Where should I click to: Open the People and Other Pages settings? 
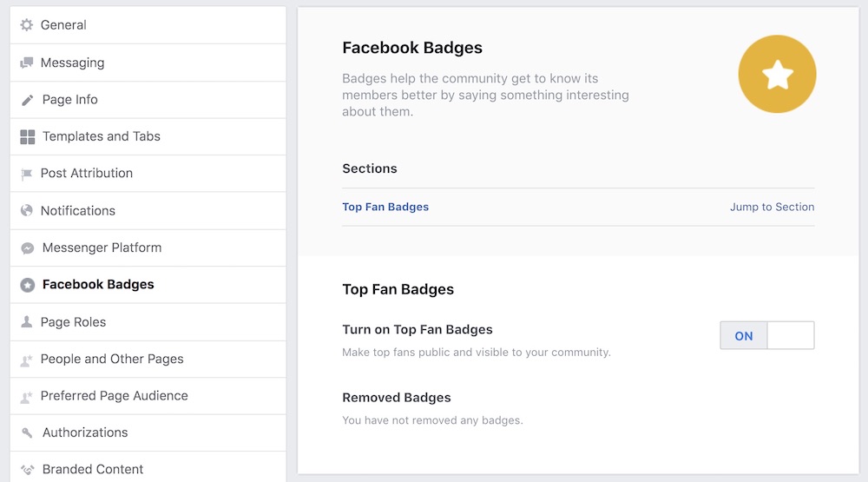[148, 359]
